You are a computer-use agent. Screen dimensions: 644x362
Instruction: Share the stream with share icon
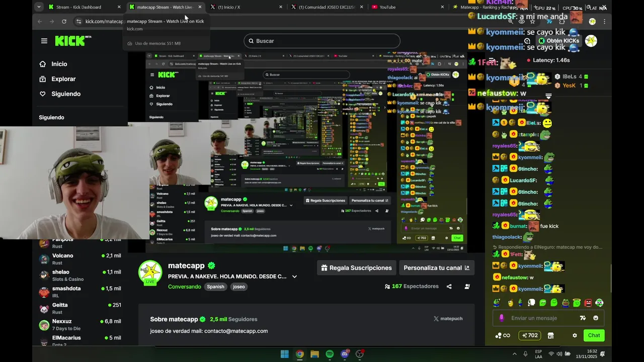[449, 287]
